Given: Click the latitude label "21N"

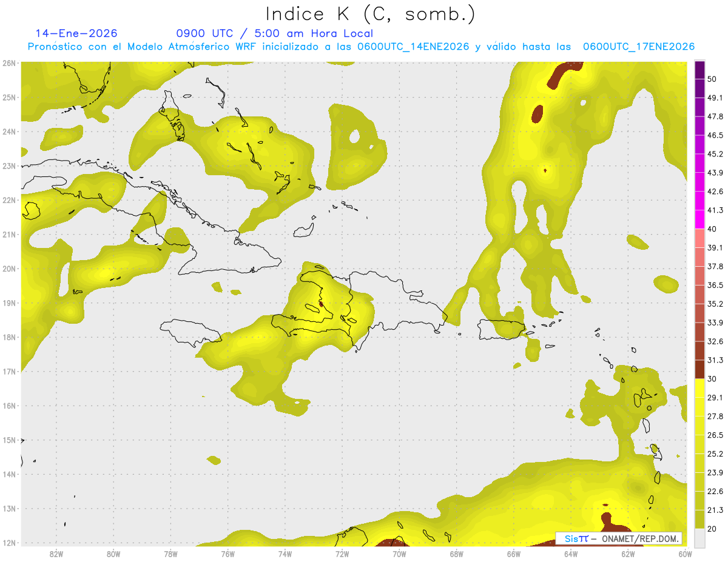Looking at the screenshot, I should [9, 235].
